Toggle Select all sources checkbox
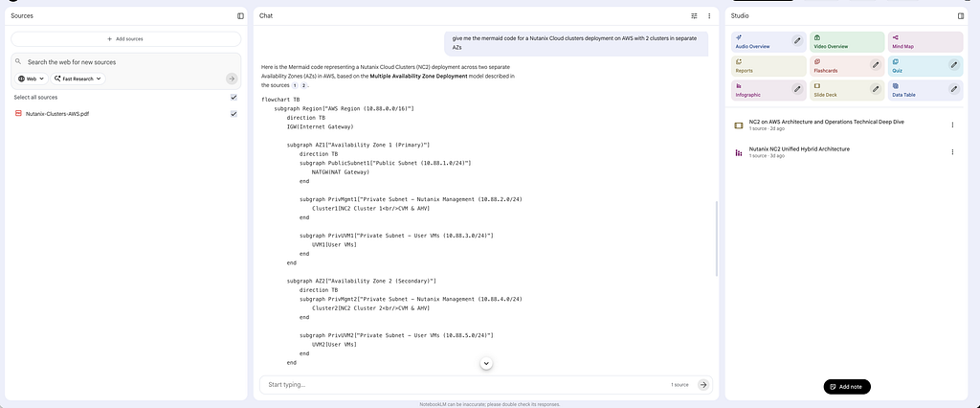Viewport: 980px width, 408px height. 234,97
